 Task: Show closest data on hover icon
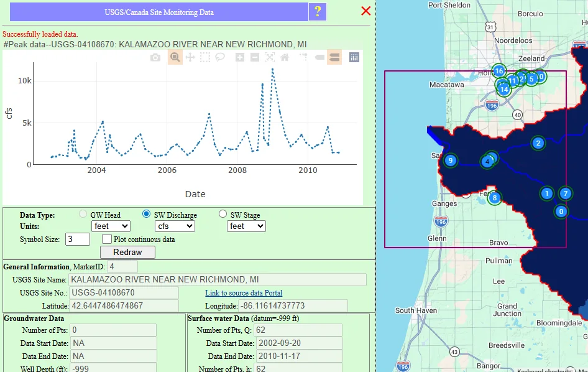coord(319,57)
